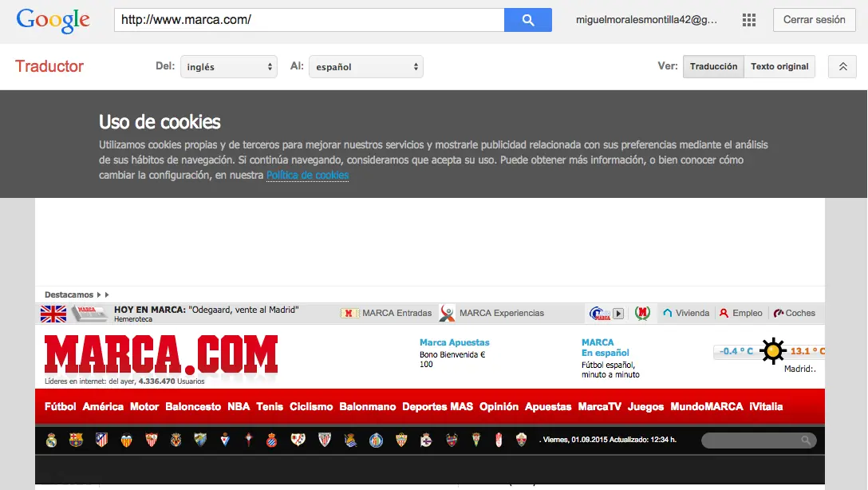The height and width of the screenshot is (490, 868).
Task: Collapse the translator bar with double chevron
Action: point(842,66)
